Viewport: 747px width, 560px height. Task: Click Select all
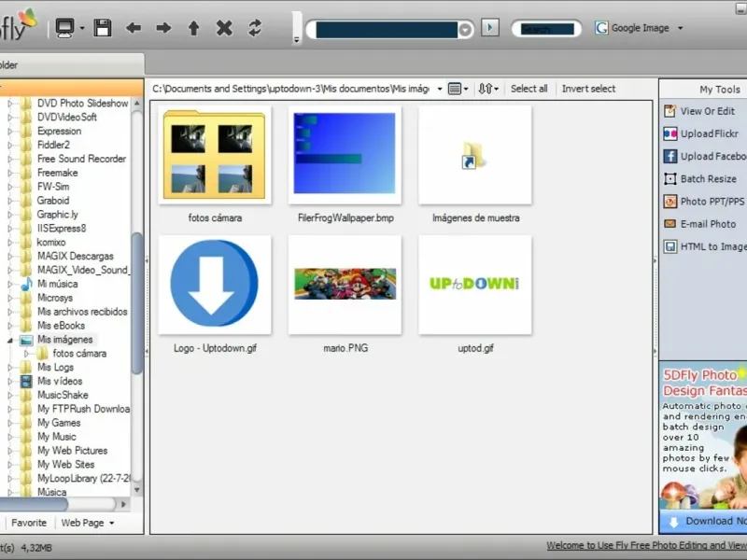529,89
